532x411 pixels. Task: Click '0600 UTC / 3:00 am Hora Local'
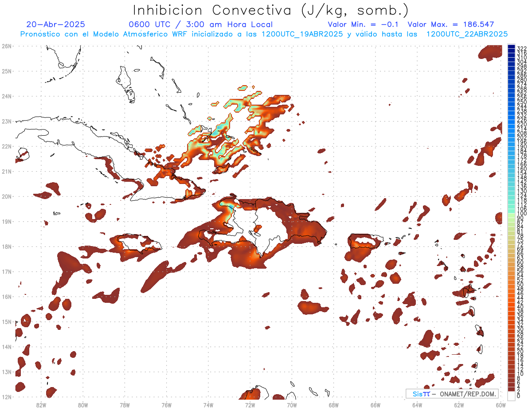tap(200, 24)
